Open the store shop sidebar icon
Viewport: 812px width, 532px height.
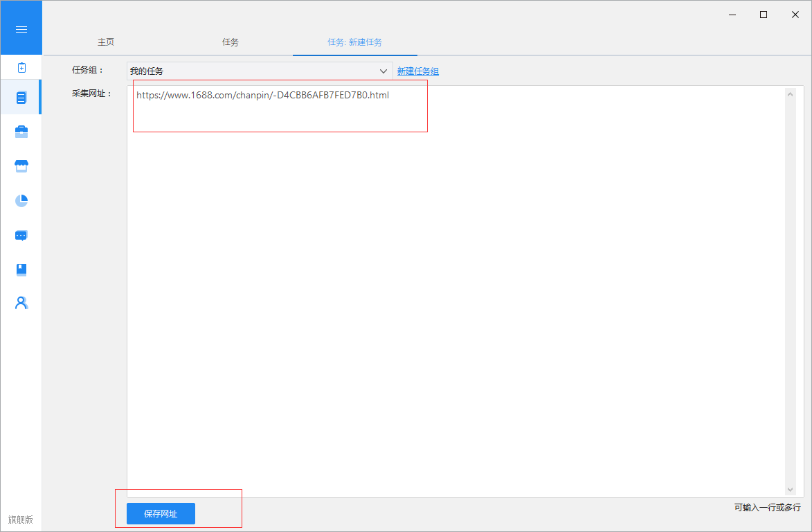[21, 166]
